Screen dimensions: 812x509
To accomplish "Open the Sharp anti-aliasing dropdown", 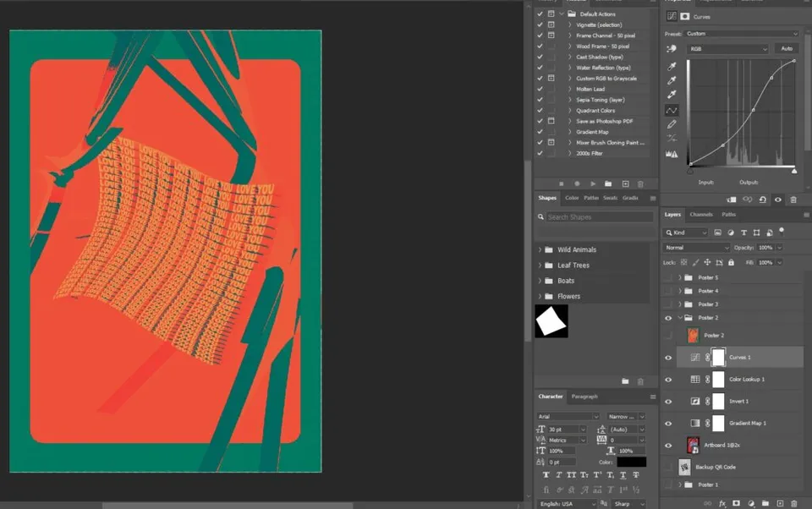I will tap(628, 504).
